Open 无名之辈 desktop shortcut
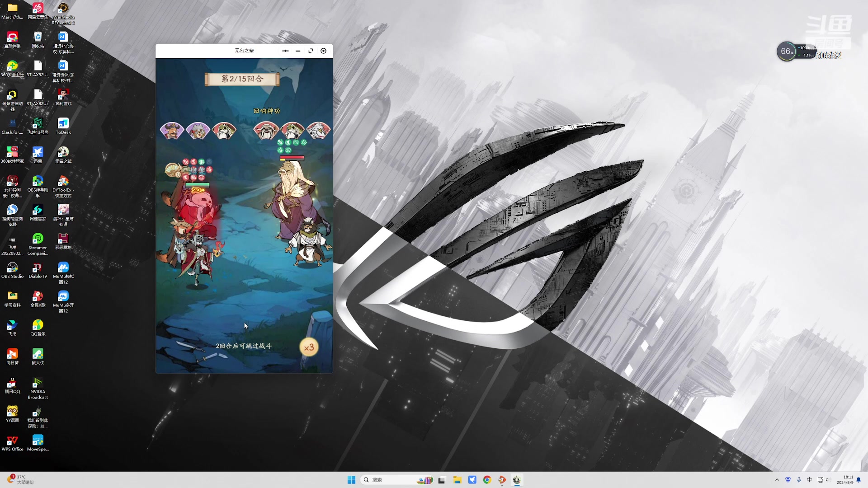The width and height of the screenshot is (868, 488). (x=63, y=155)
